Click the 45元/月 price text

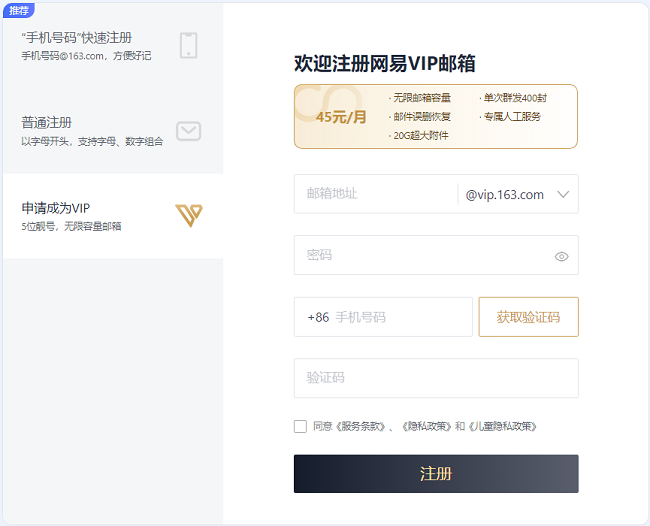pyautogui.click(x=341, y=117)
